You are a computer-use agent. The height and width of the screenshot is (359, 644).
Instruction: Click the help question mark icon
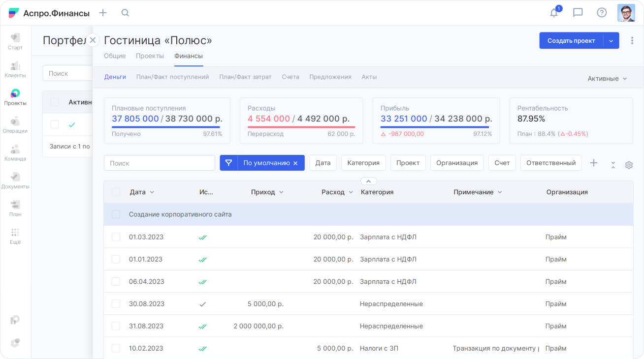tap(602, 13)
